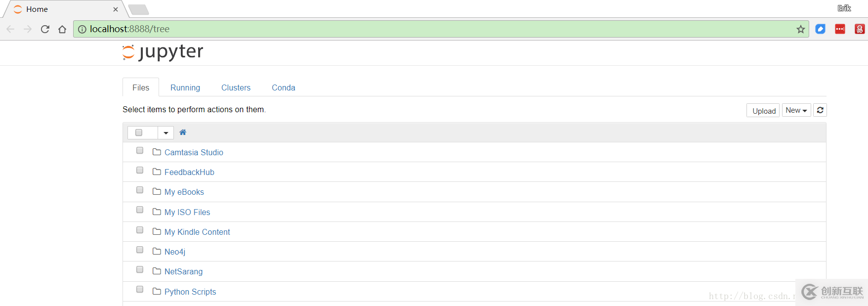The width and height of the screenshot is (868, 306).
Task: Refresh the notebook list
Action: point(820,110)
